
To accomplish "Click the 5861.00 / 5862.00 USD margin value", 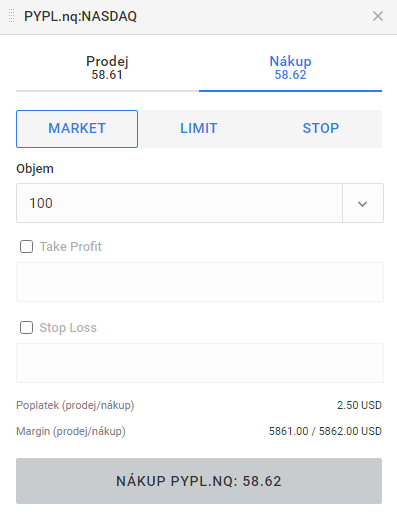I will (x=325, y=431).
